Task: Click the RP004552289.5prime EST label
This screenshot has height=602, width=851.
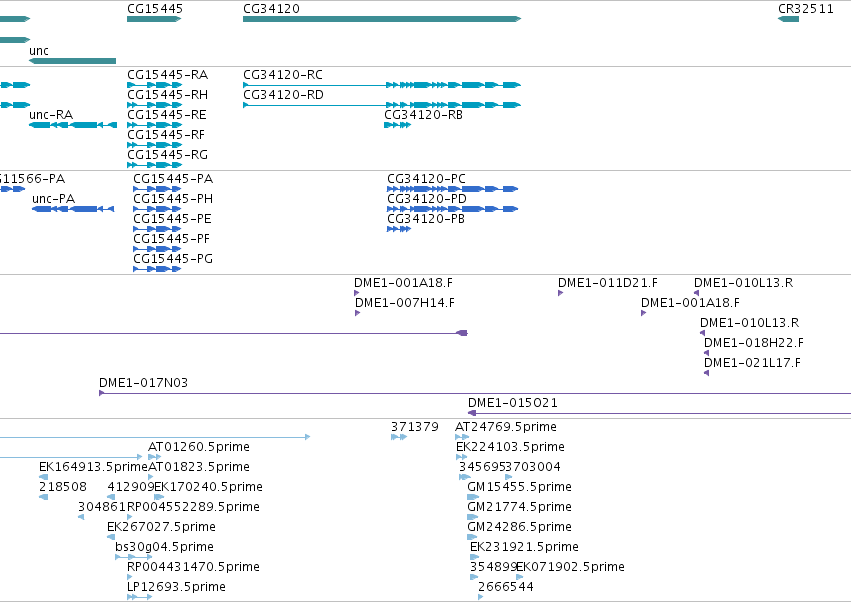Action: (x=193, y=508)
